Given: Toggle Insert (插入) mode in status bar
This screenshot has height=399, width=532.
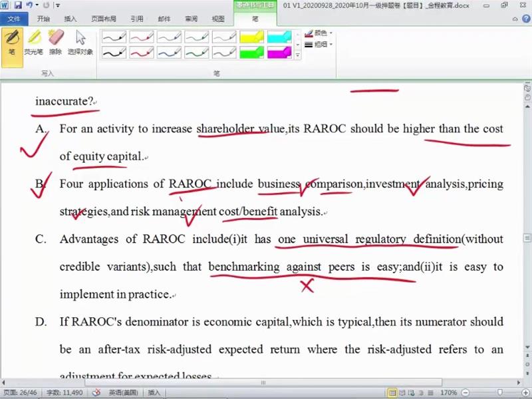Looking at the screenshot, I should pos(154,393).
